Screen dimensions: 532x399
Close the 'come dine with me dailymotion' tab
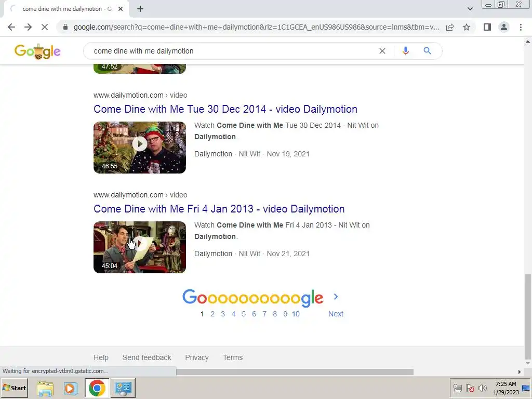click(x=121, y=9)
